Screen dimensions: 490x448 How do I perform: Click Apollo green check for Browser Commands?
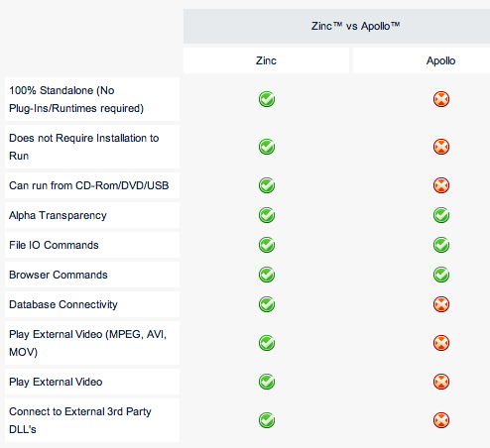(441, 275)
